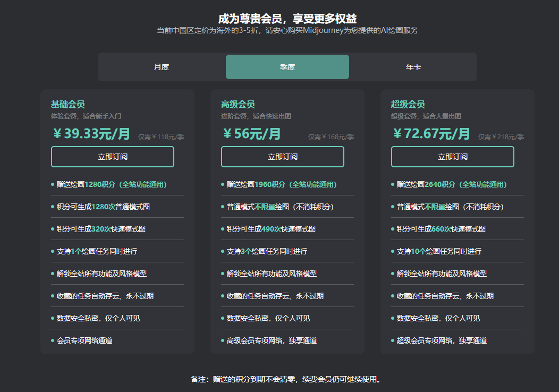Viewport: 559px width, 392px height.
Task: Select the ￥72.67元/月 price text
Action: pos(431,134)
